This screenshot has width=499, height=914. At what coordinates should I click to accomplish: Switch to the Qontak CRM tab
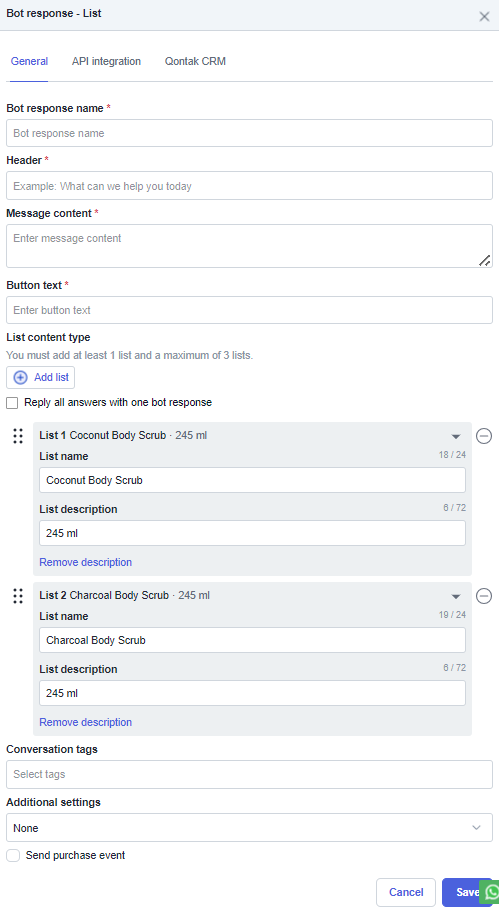[195, 61]
